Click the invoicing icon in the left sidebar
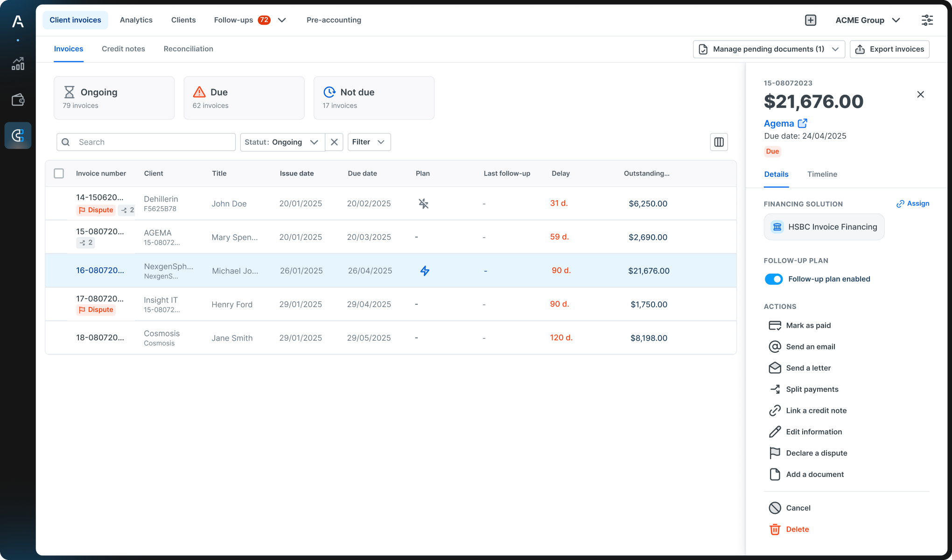The width and height of the screenshot is (952, 560). (18, 135)
